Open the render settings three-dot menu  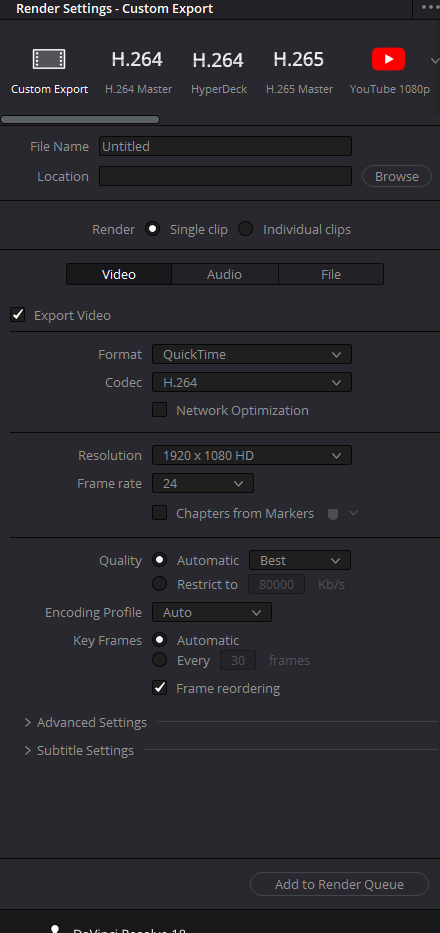[430, 7]
